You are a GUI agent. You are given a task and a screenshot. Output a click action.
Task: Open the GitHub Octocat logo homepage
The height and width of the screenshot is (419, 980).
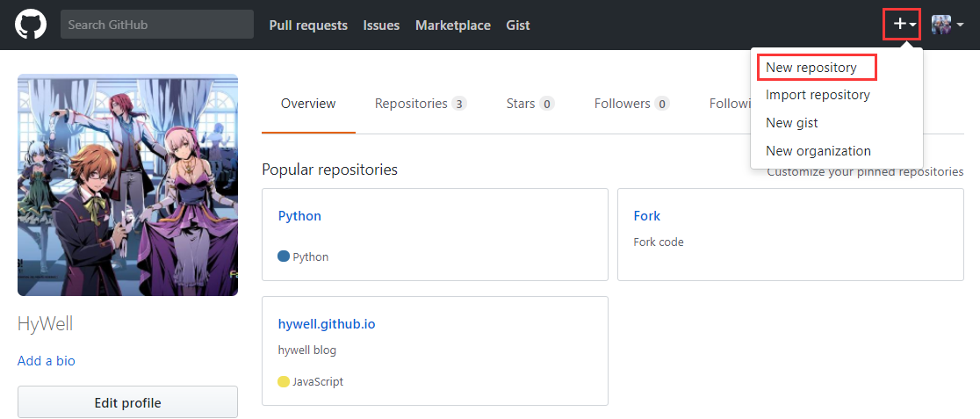click(x=31, y=25)
